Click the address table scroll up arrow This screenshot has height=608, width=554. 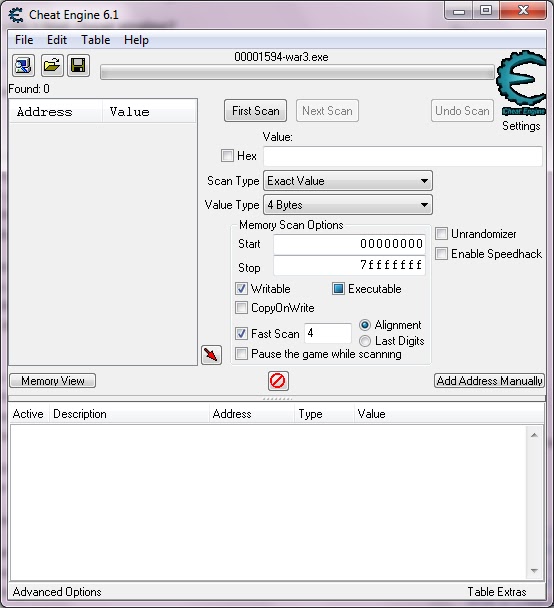pyautogui.click(x=534, y=435)
